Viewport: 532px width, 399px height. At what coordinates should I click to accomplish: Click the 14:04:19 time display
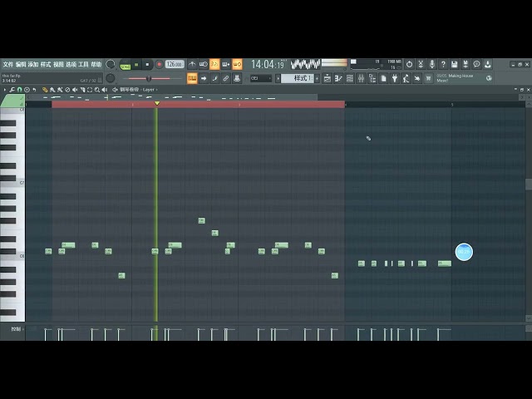tap(268, 64)
